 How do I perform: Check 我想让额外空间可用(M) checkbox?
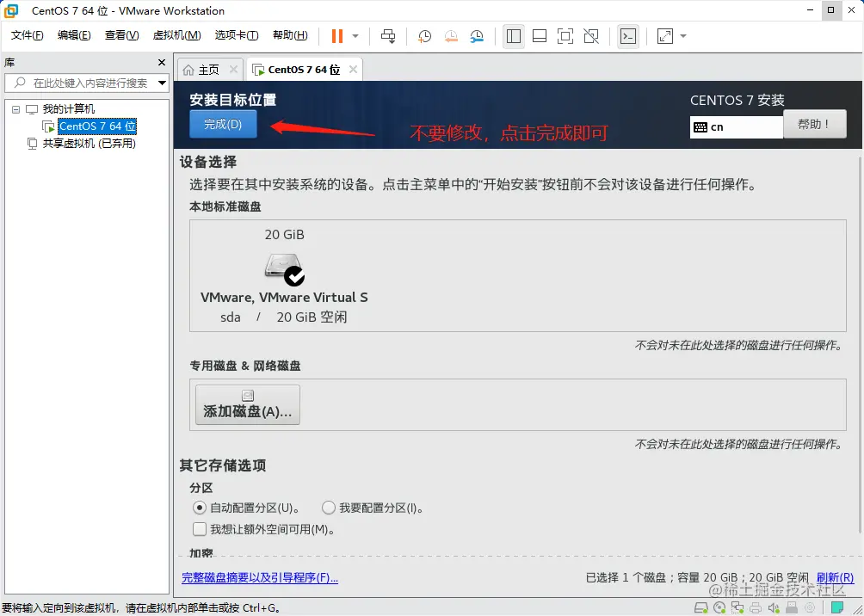pos(200,529)
